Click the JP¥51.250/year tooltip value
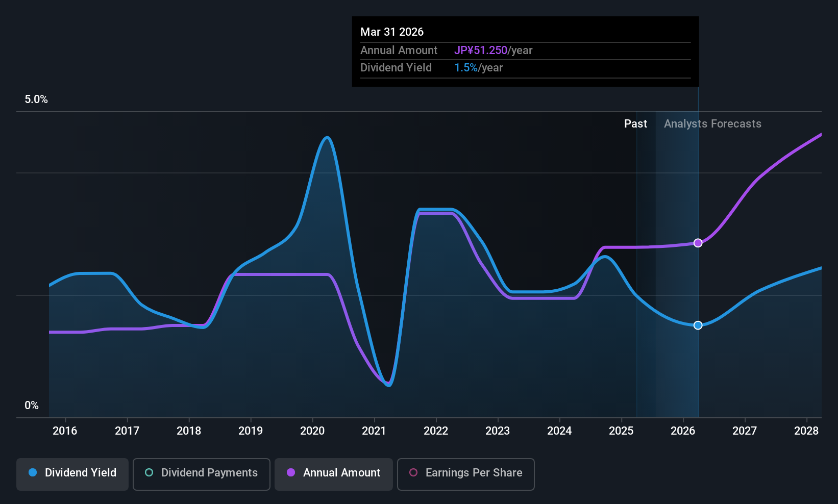This screenshot has width=838, height=504. [x=493, y=51]
